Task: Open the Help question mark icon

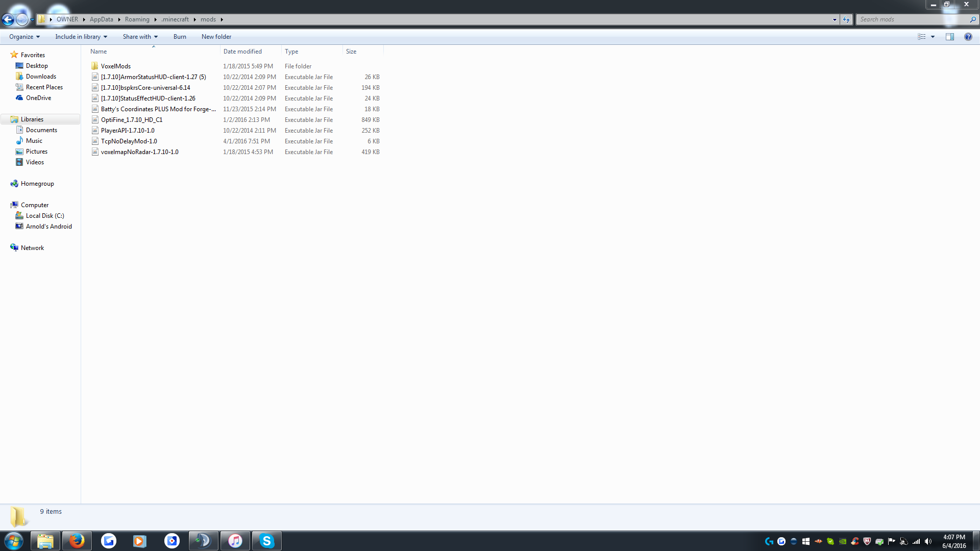Action: (x=968, y=37)
